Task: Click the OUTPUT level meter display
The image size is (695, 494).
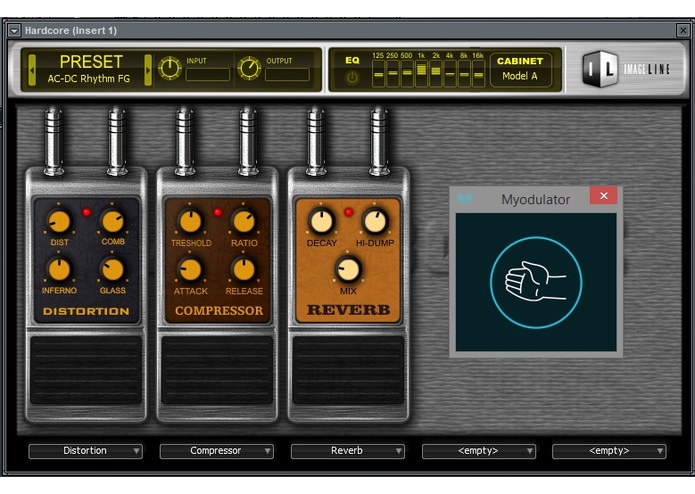Action: [287, 74]
